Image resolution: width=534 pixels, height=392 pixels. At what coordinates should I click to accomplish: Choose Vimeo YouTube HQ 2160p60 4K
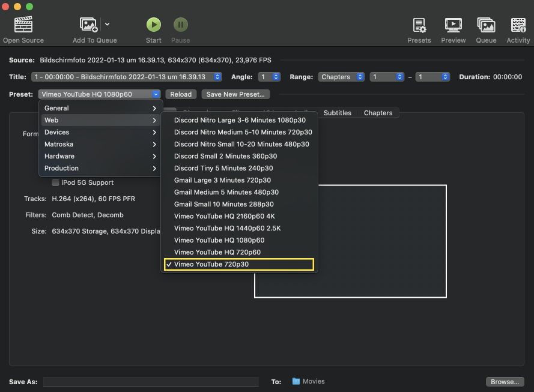pos(240,217)
